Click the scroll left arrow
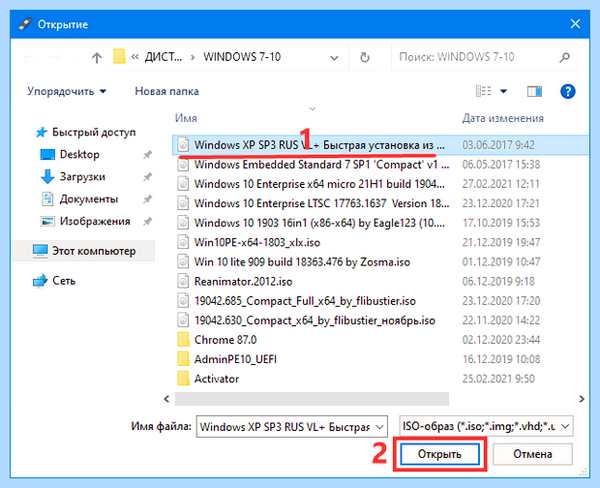This screenshot has width=600, height=488. coord(167,399)
